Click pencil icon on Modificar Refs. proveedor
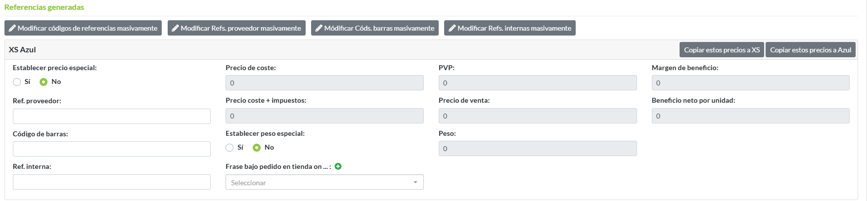This screenshot has width=868, height=201. [175, 28]
